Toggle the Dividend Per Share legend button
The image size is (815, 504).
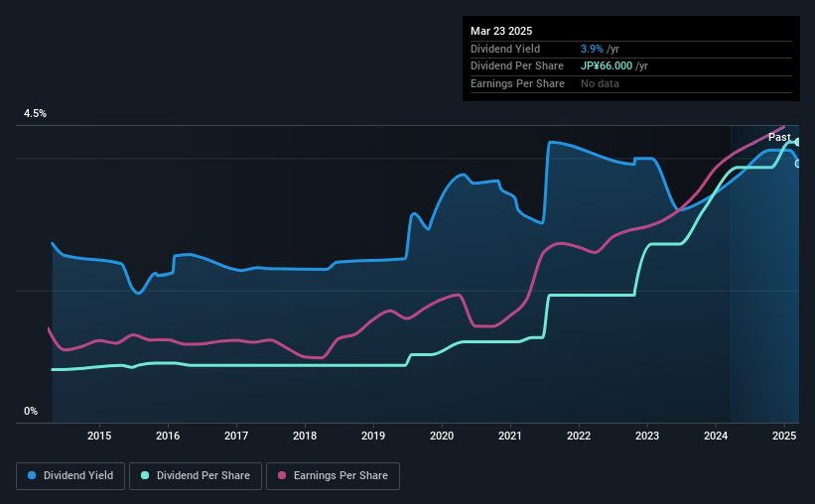coord(196,476)
